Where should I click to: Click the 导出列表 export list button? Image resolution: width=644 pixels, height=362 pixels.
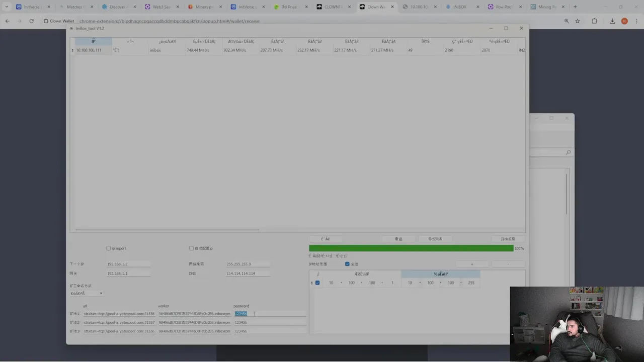435,239
